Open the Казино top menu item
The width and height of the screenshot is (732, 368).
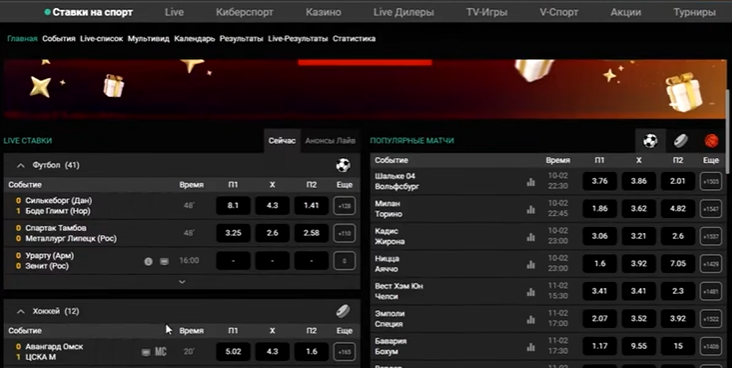point(323,12)
